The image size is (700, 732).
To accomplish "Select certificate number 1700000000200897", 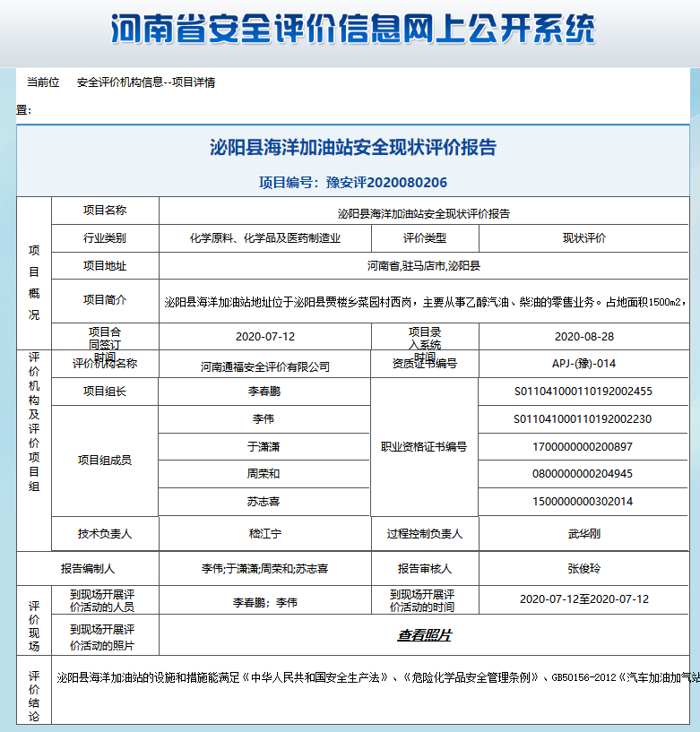I will pos(583,447).
